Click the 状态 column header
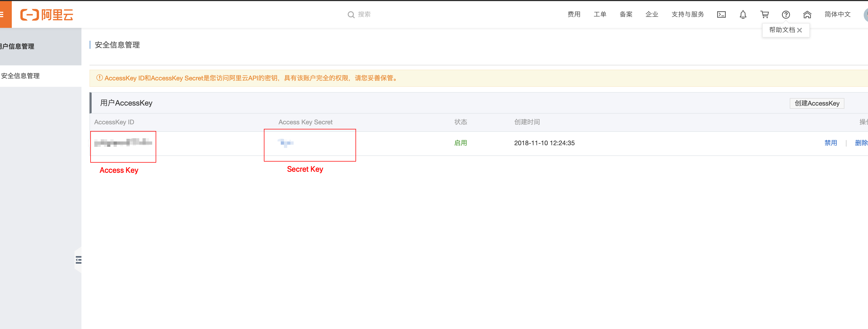This screenshot has width=868, height=329. click(460, 122)
